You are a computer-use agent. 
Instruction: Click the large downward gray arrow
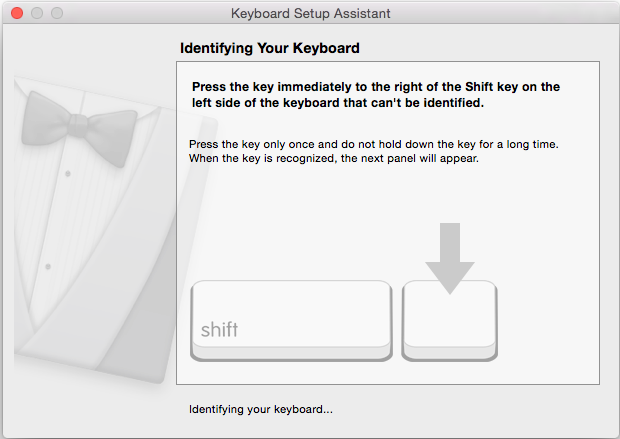click(450, 265)
